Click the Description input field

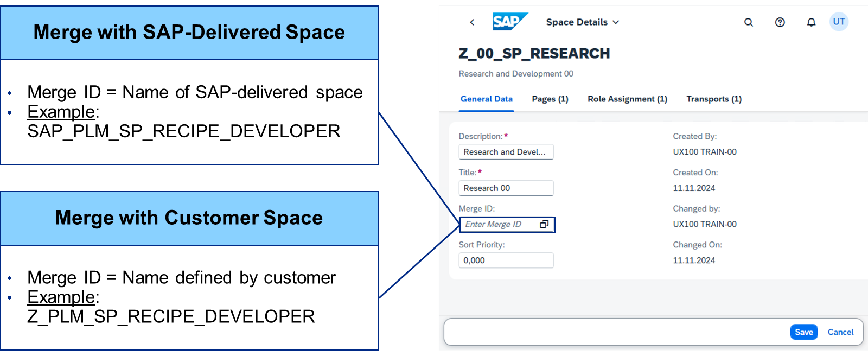(506, 152)
